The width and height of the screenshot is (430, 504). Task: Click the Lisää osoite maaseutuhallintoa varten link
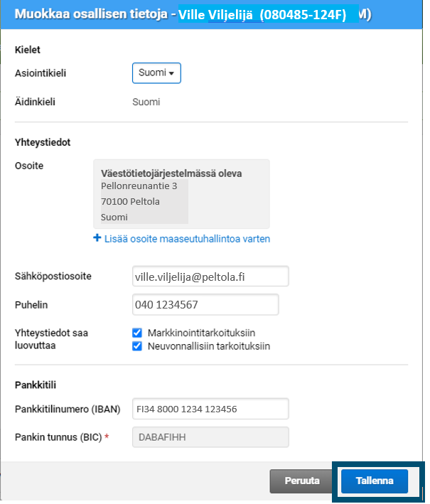pyautogui.click(x=186, y=239)
